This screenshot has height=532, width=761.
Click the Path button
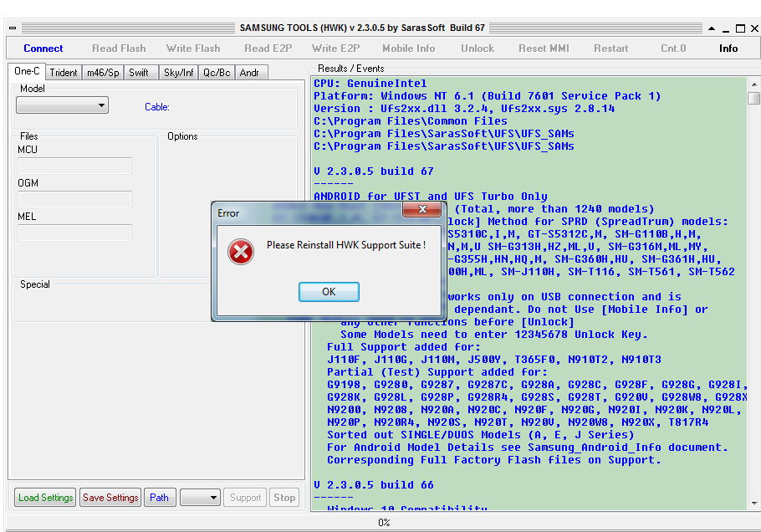pyautogui.click(x=159, y=498)
